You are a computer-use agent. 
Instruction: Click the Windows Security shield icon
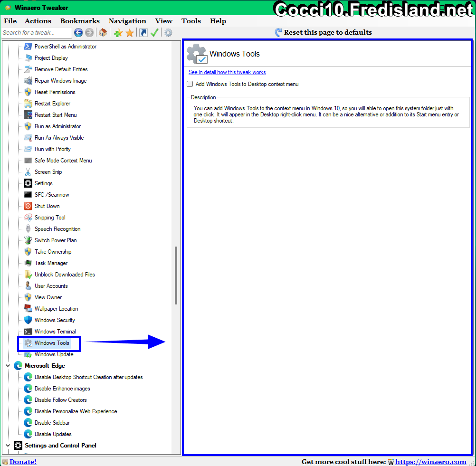pyautogui.click(x=28, y=320)
